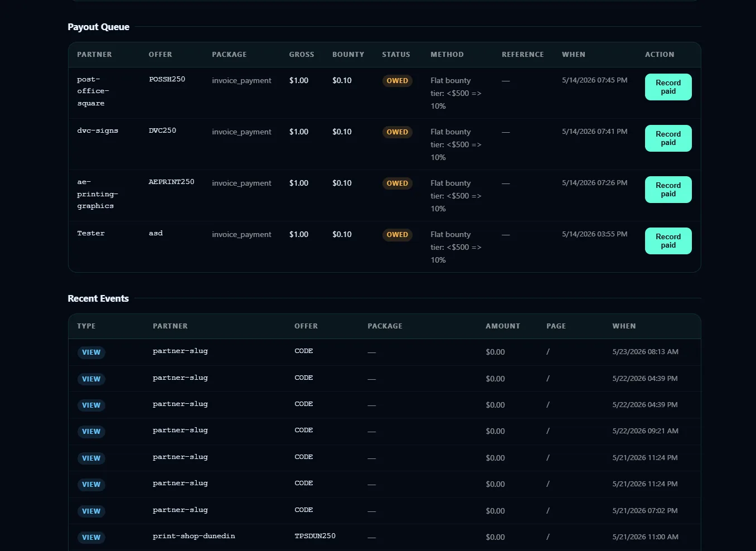This screenshot has width=756, height=551.
Task: Click the PAGE column header
Action: (556, 326)
